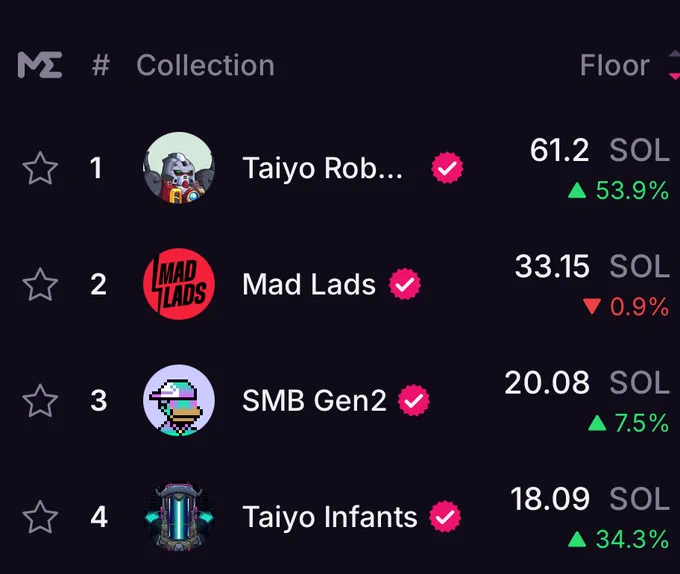Favorite the Taiyo Robotics collection star

40,168
